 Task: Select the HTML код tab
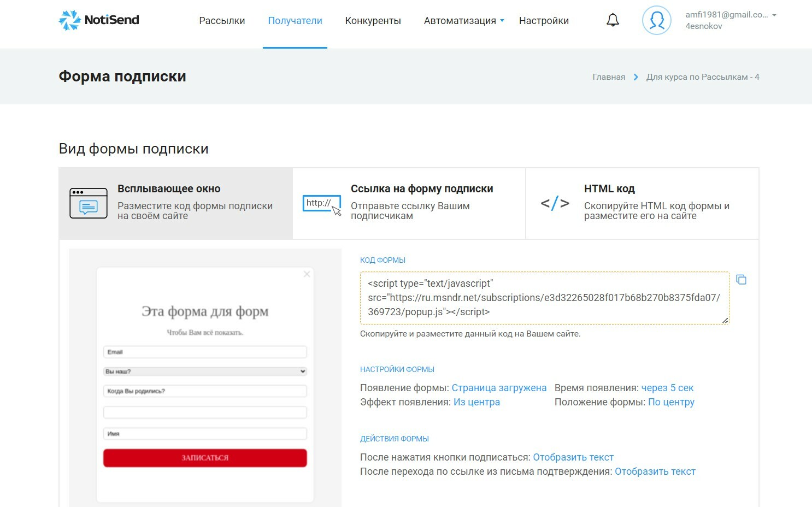[x=642, y=203]
